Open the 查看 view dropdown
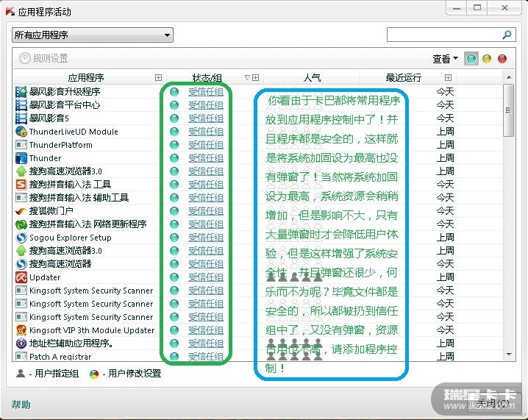528x420 pixels. coord(445,59)
